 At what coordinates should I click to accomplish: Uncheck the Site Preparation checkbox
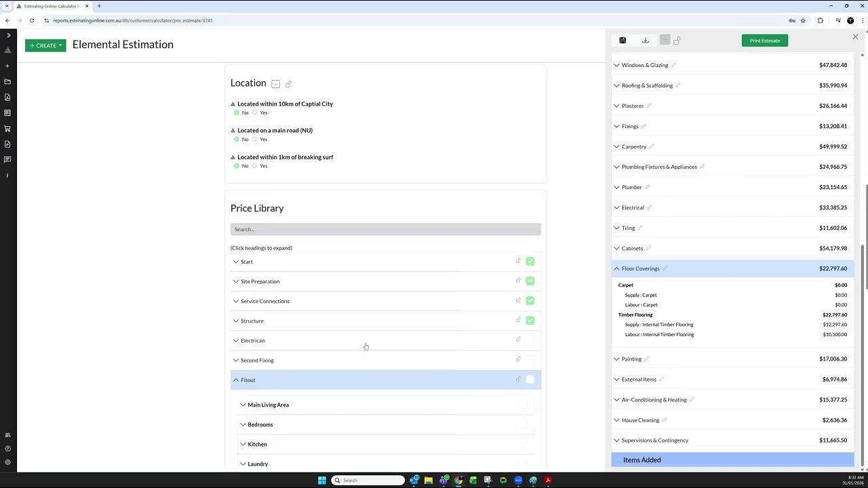coord(530,281)
